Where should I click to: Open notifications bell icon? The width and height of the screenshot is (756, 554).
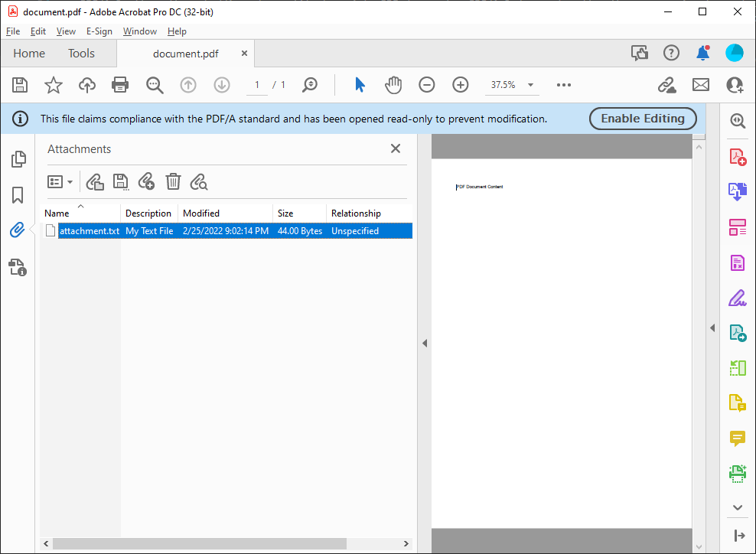coord(703,53)
